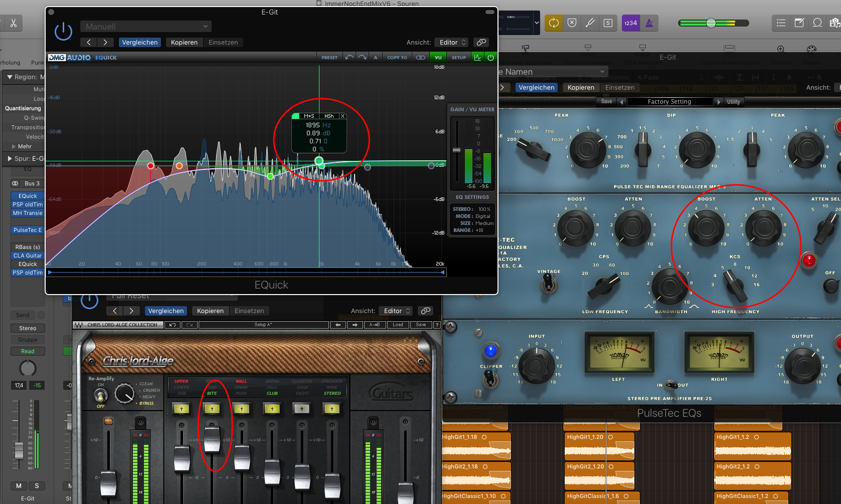This screenshot has height=504, width=841.
Task: Click previous preset arrow beside Factory Setting
Action: [x=622, y=102]
